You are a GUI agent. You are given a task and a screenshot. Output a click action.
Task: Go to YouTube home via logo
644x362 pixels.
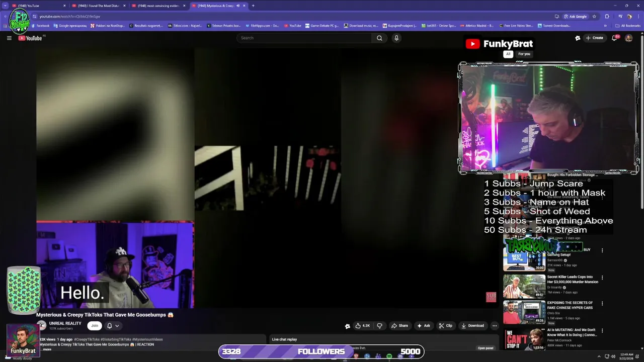click(30, 38)
